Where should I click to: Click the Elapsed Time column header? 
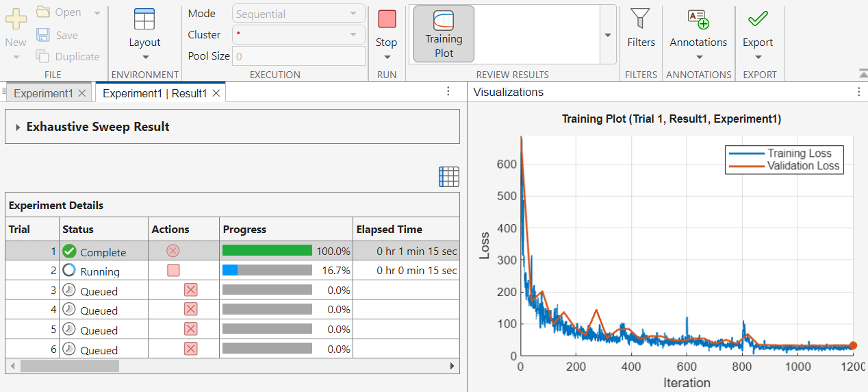click(x=406, y=229)
